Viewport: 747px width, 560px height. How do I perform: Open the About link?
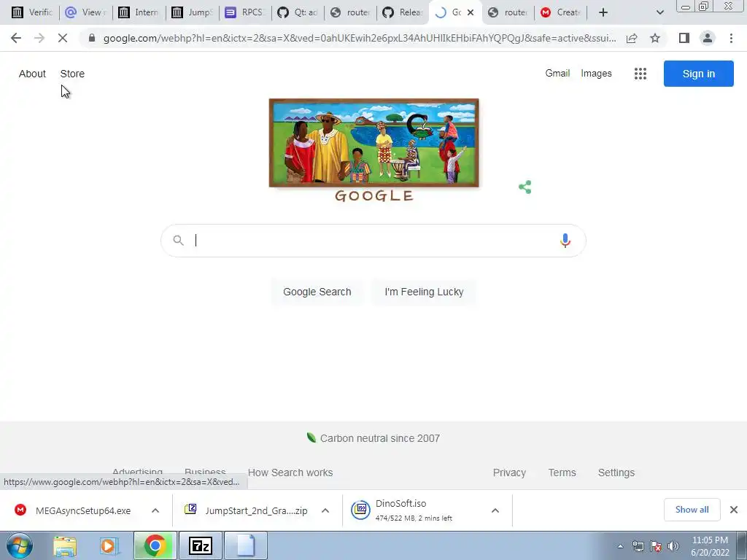click(32, 74)
